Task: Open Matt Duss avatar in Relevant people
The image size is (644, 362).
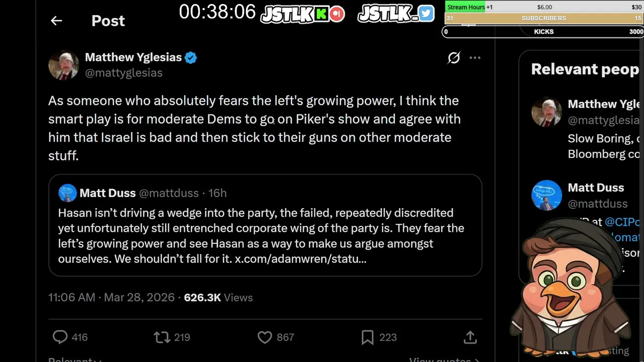Action: coord(546,195)
